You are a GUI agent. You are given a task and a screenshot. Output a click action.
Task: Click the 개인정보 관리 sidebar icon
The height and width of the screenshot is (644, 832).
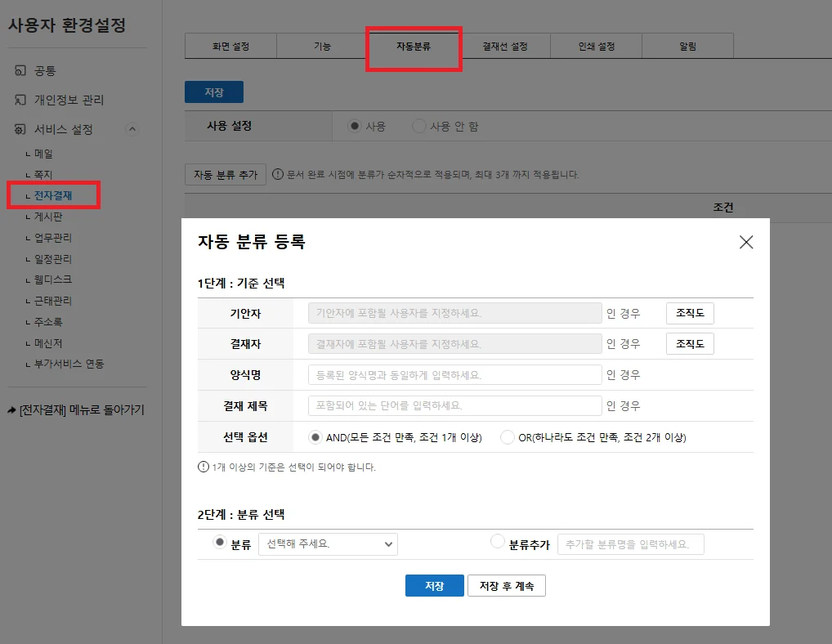pos(20,100)
